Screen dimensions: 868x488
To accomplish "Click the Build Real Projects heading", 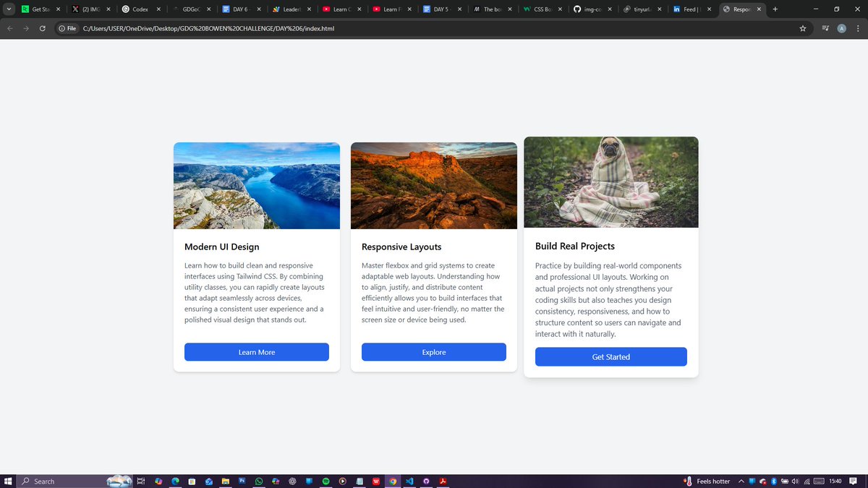I will [575, 247].
